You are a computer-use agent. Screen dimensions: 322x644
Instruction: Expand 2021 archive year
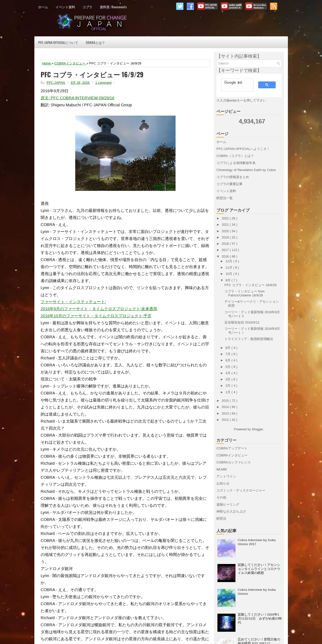[x=218, y=225]
